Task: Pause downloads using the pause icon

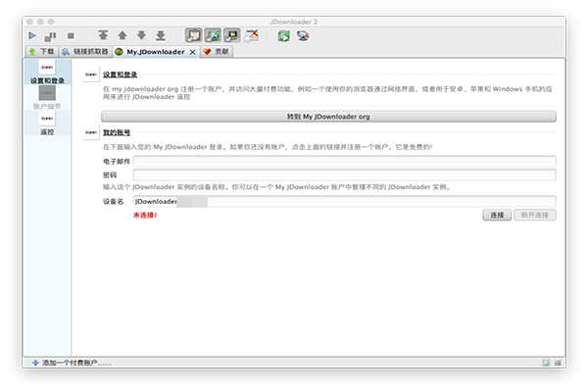Action: (x=50, y=36)
